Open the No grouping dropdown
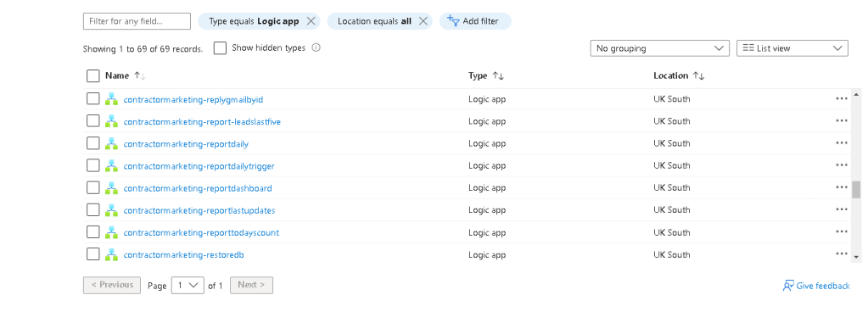This screenshot has width=868, height=323. pyautogui.click(x=660, y=48)
